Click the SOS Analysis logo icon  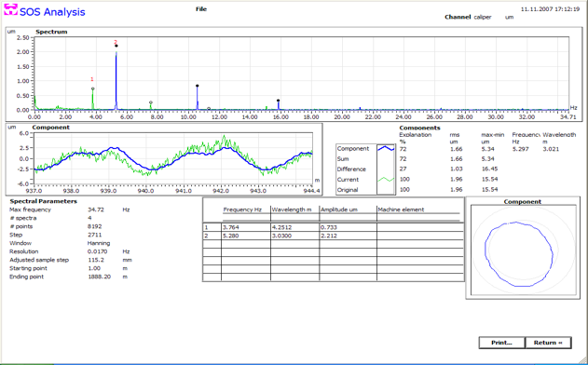pyautogui.click(x=10, y=10)
